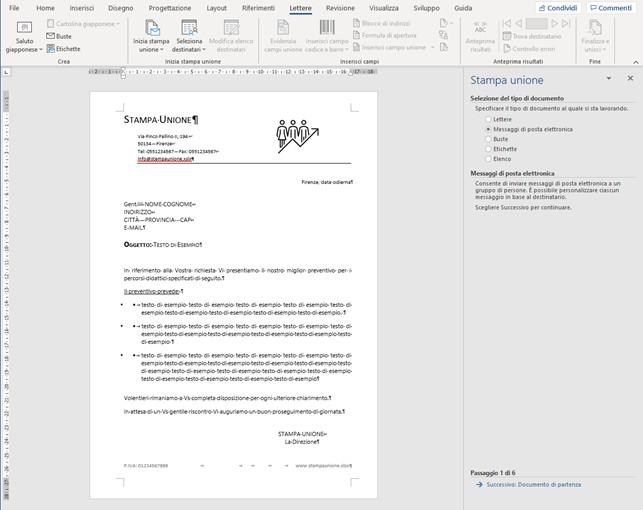Collapse the ribbon with the chevron

coord(636,62)
